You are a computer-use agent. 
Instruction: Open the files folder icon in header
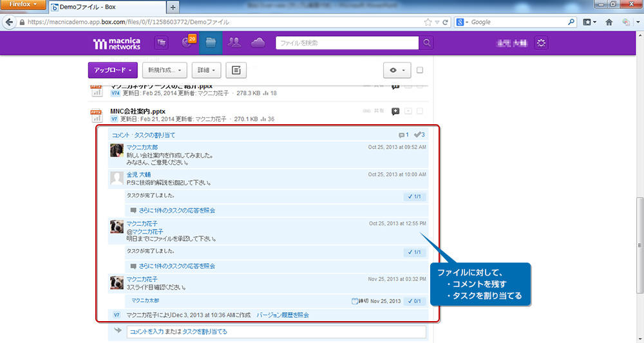click(x=211, y=42)
